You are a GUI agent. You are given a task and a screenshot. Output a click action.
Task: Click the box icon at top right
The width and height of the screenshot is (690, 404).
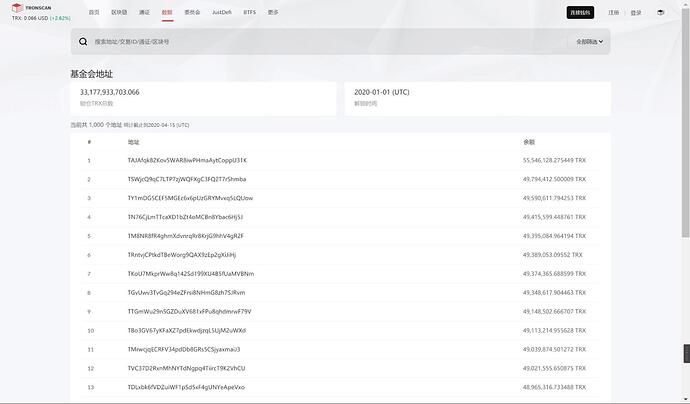[661, 12]
